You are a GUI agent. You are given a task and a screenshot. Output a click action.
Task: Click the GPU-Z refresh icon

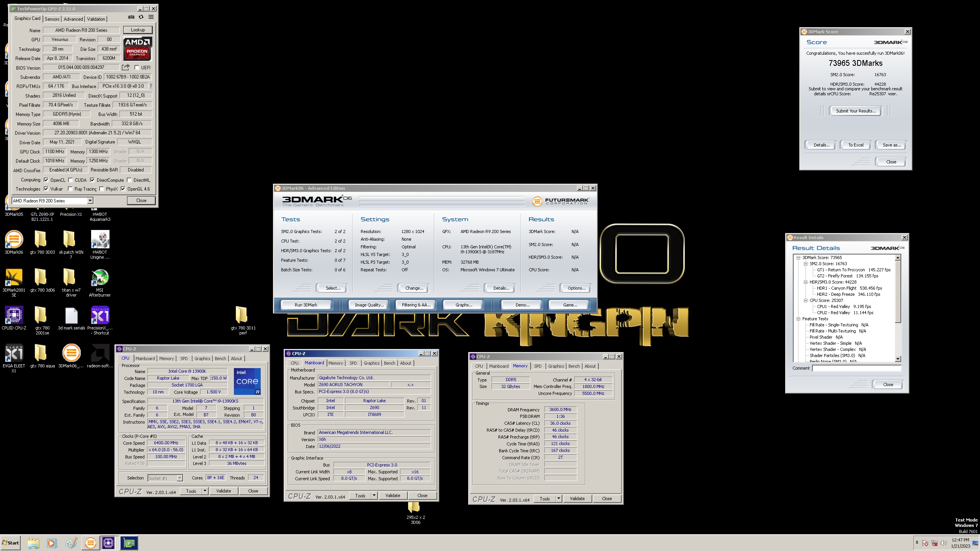141,17
